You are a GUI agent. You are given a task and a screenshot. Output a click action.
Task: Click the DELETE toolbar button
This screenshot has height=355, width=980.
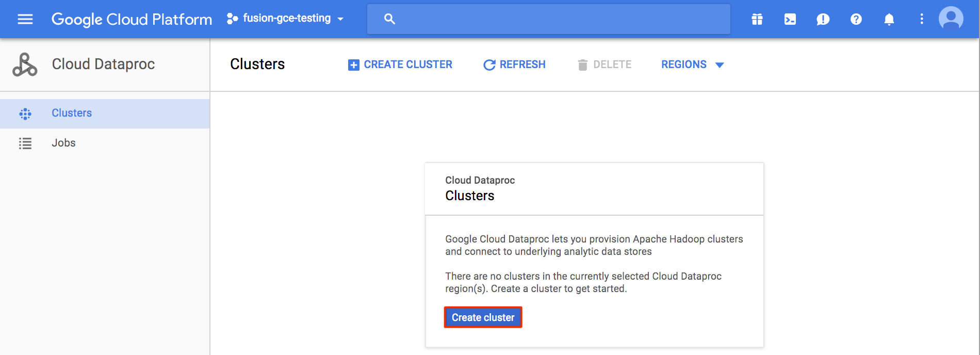point(605,64)
